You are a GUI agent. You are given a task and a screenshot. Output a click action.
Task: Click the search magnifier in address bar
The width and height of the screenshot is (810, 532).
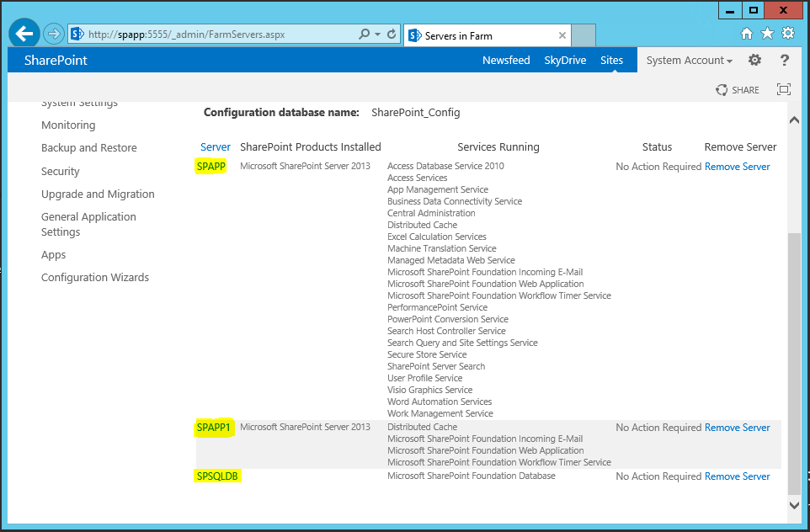365,34
